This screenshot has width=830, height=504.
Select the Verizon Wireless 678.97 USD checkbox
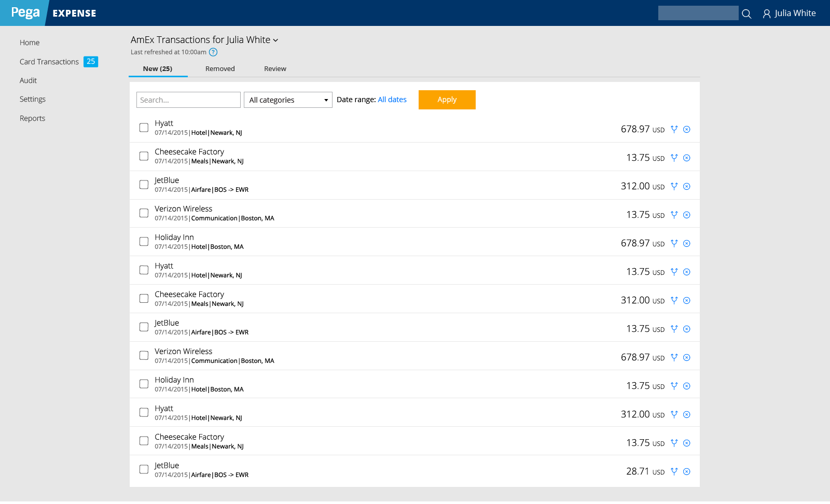144,356
